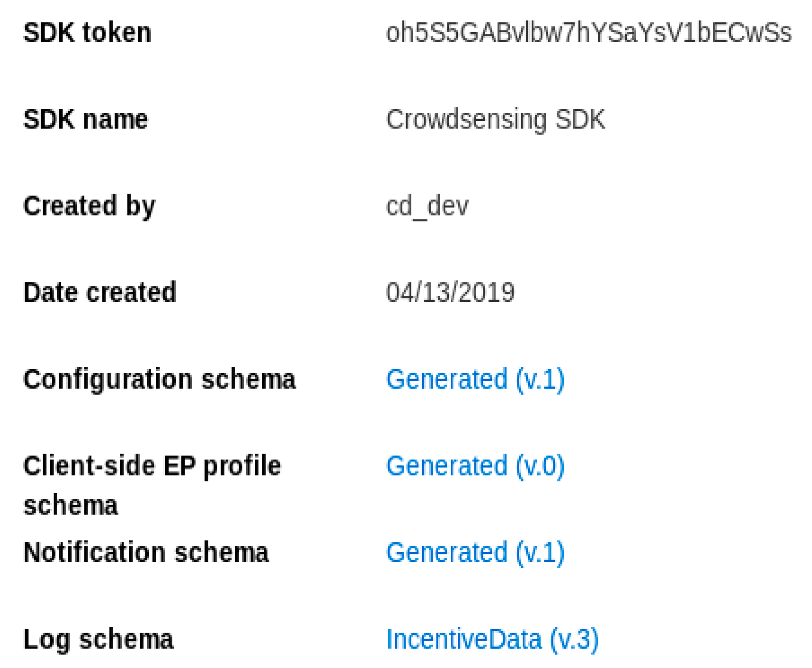Open the Client-side EP profile Generated (v.0) link
Screen dimensions: 812x668
[x=475, y=466]
